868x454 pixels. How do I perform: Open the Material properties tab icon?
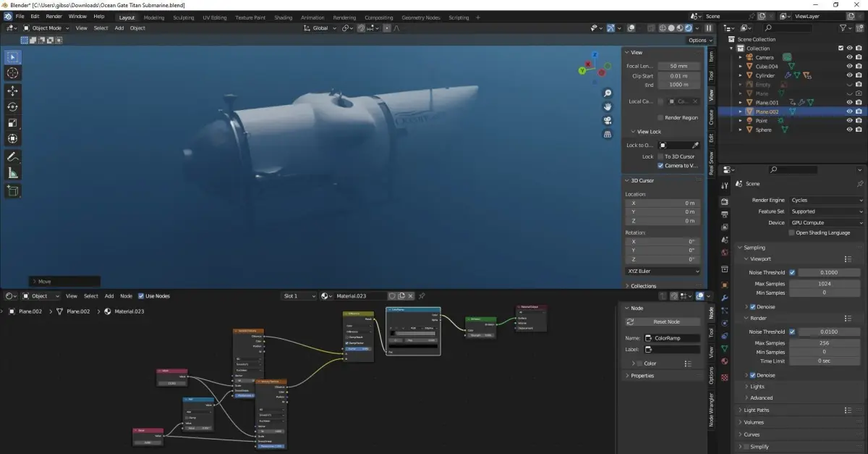pos(725,361)
